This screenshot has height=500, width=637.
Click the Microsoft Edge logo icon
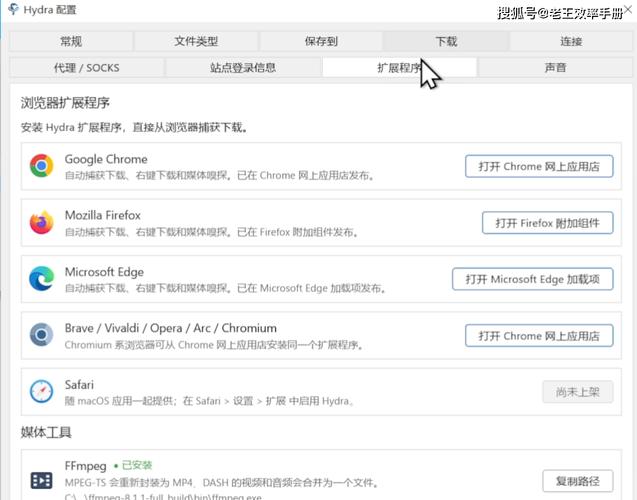tap(41, 279)
